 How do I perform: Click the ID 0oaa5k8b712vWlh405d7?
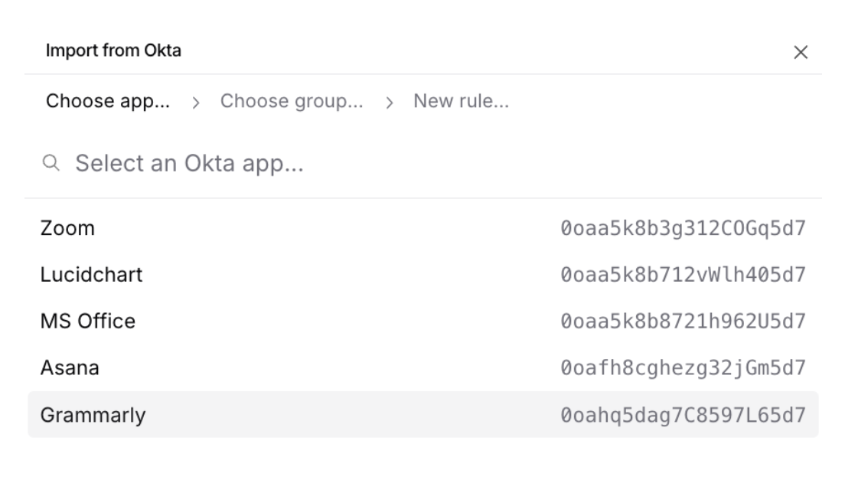click(683, 275)
